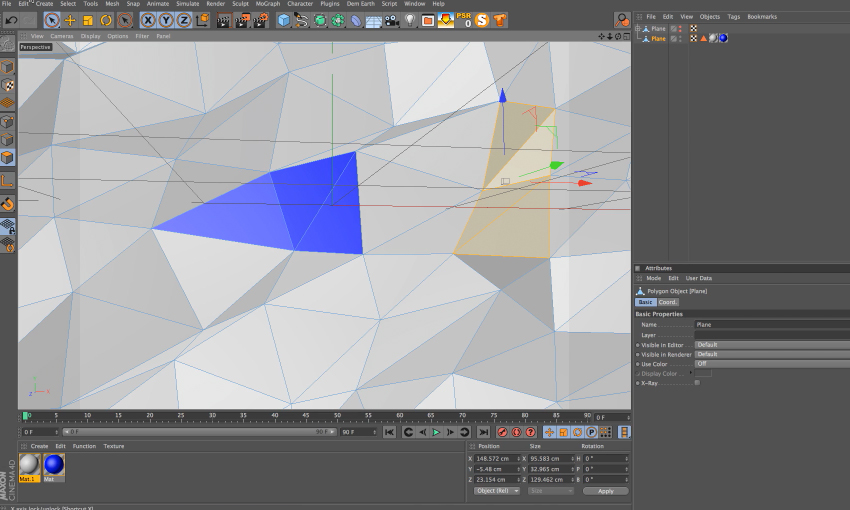Open the Visible in Editor dropdown
Viewport: 850px width, 510px height.
[x=770, y=345]
